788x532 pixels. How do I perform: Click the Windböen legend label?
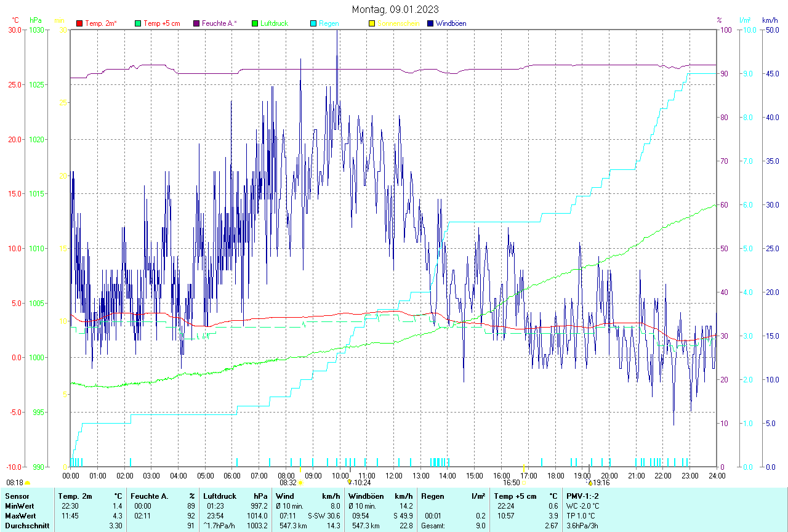point(451,23)
